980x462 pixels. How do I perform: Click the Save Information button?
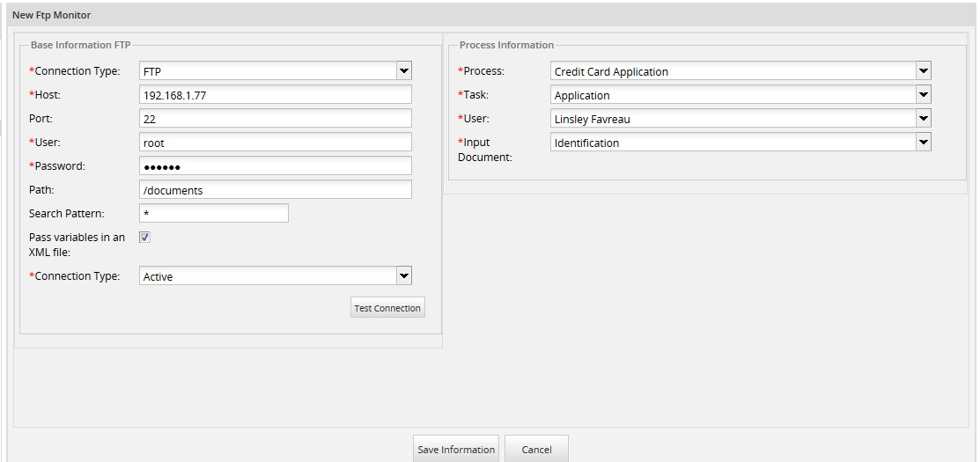point(456,449)
